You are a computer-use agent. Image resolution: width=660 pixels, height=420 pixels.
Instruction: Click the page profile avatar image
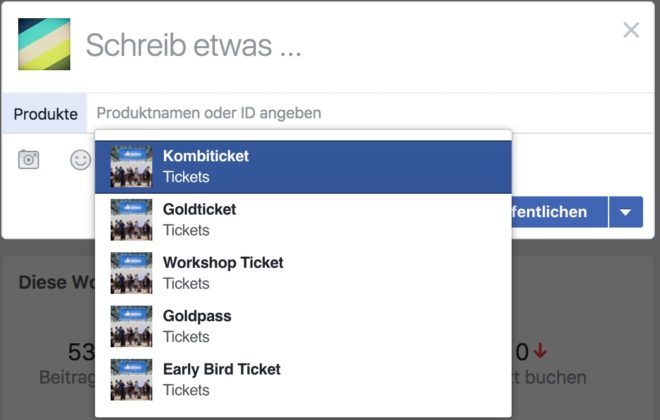tap(44, 44)
